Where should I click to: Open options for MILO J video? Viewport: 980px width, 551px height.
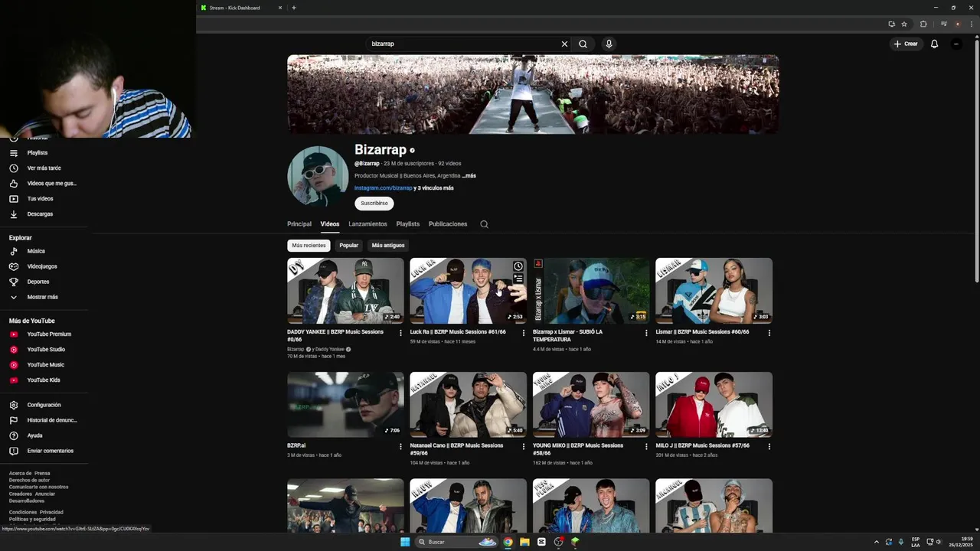(x=769, y=446)
